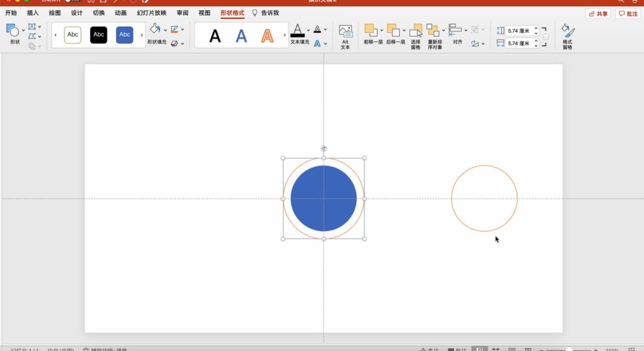Screen dimensions: 644x351
Task: Click the shape width value field
Action: tap(519, 43)
